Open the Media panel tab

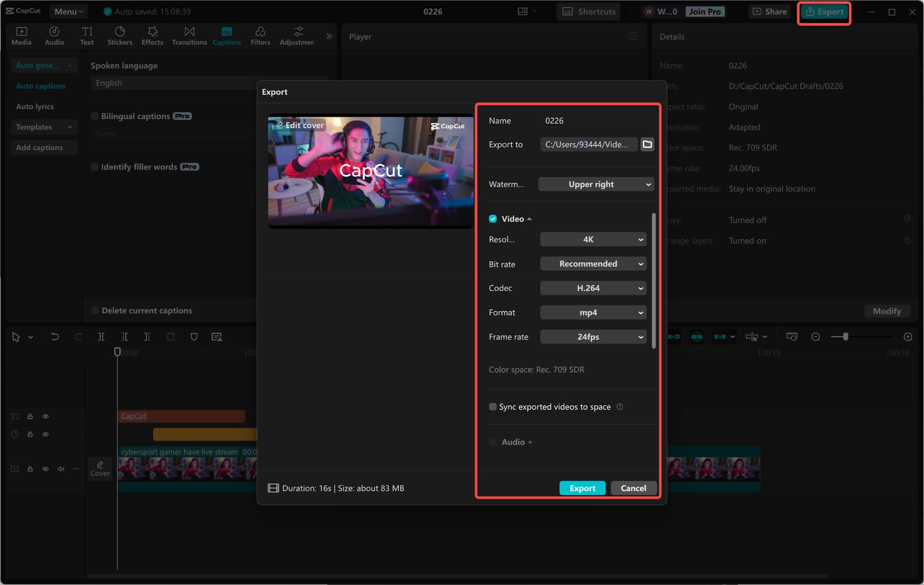(21, 36)
